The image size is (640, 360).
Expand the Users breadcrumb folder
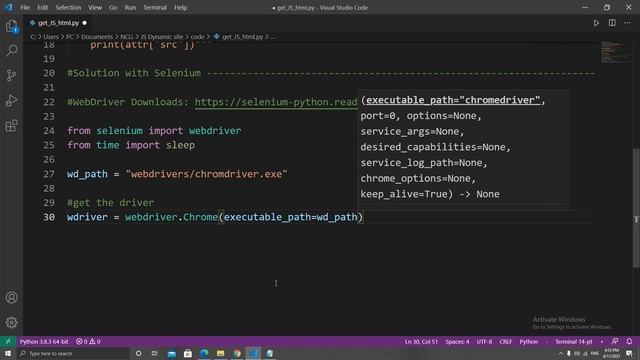(x=51, y=37)
